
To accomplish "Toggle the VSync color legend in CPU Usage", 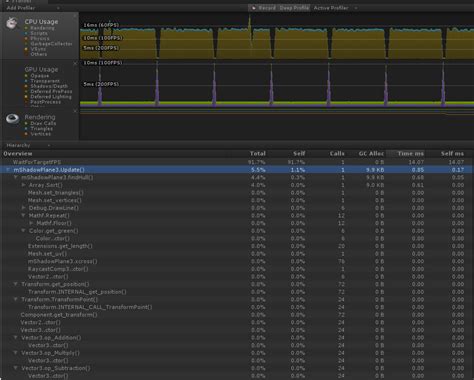I will click(x=26, y=49).
